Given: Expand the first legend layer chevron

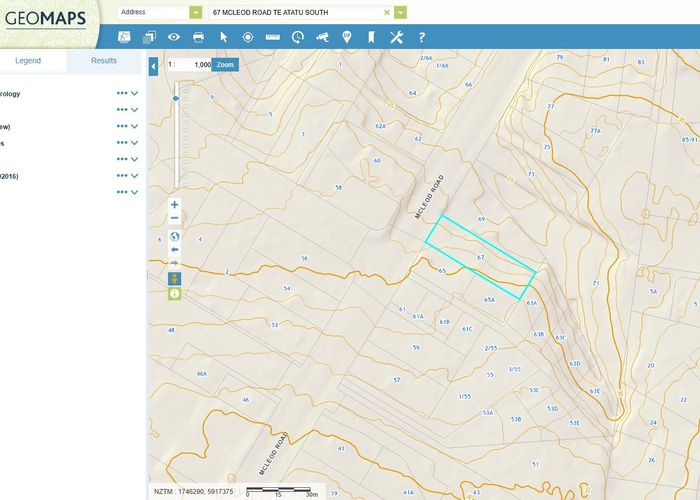Looking at the screenshot, I should pos(134,93).
